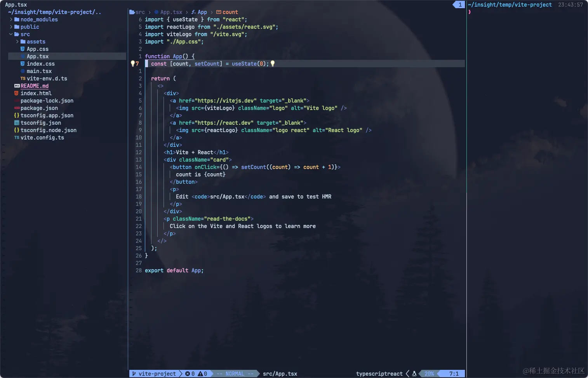Image resolution: width=588 pixels, height=378 pixels.
Task: Click the function icon before App breadcrumb
Action: point(193,12)
